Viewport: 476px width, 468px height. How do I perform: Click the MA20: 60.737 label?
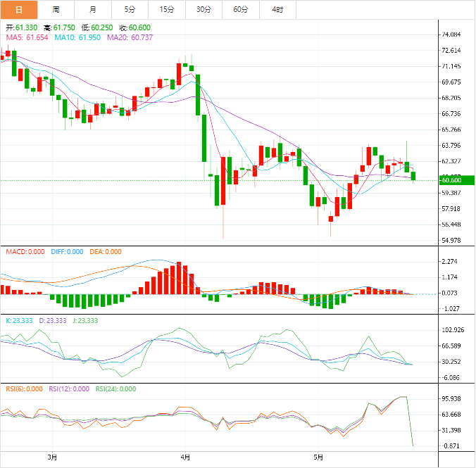[130, 37]
